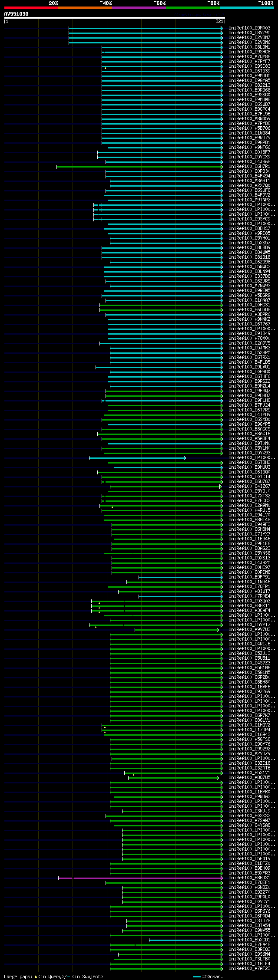
Task: Select hit UniRef100_C1E346
Action: point(249,539)
